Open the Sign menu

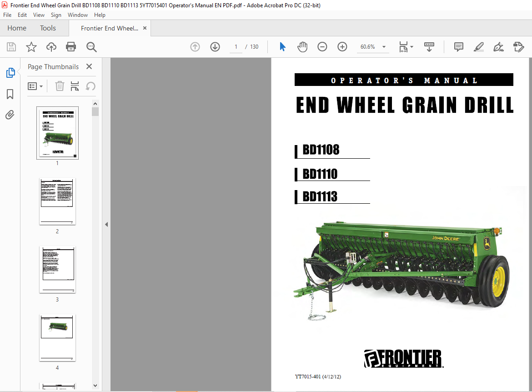[x=56, y=15]
